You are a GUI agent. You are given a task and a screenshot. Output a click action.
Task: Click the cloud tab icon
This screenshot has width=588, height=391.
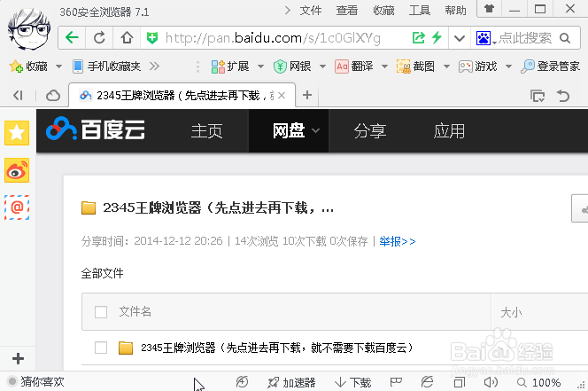pos(53,96)
